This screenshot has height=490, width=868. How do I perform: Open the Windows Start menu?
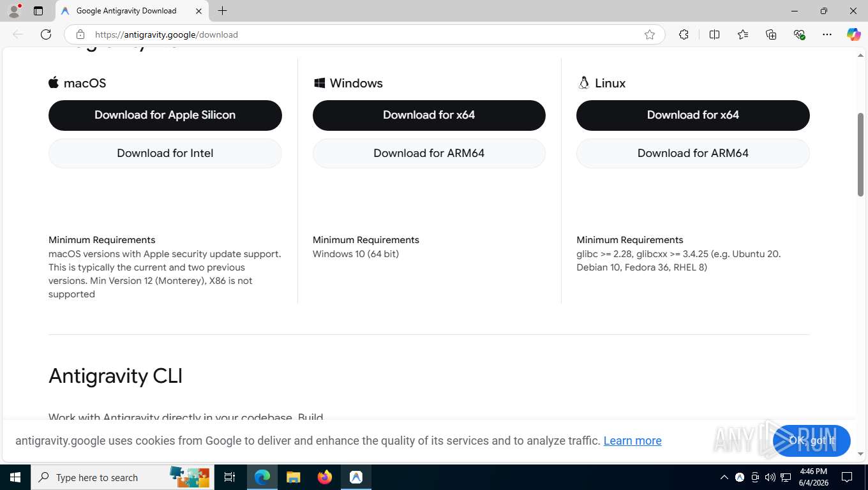[x=15, y=477]
